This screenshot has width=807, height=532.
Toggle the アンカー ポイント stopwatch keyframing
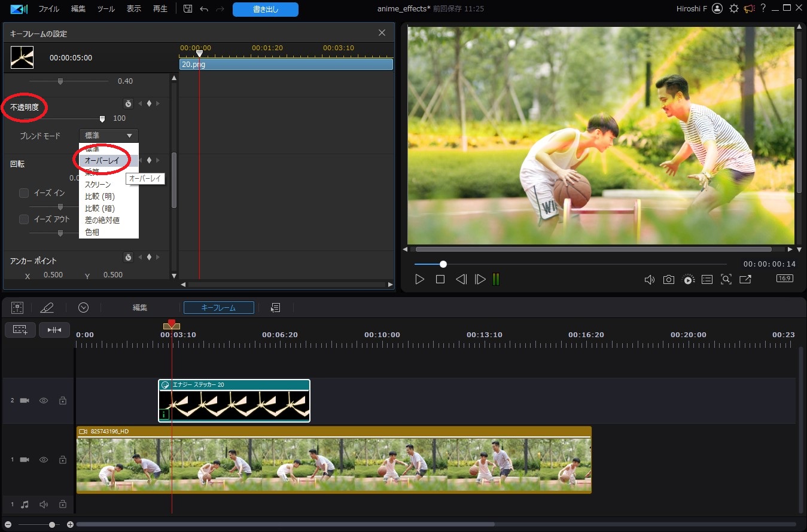[x=128, y=257]
